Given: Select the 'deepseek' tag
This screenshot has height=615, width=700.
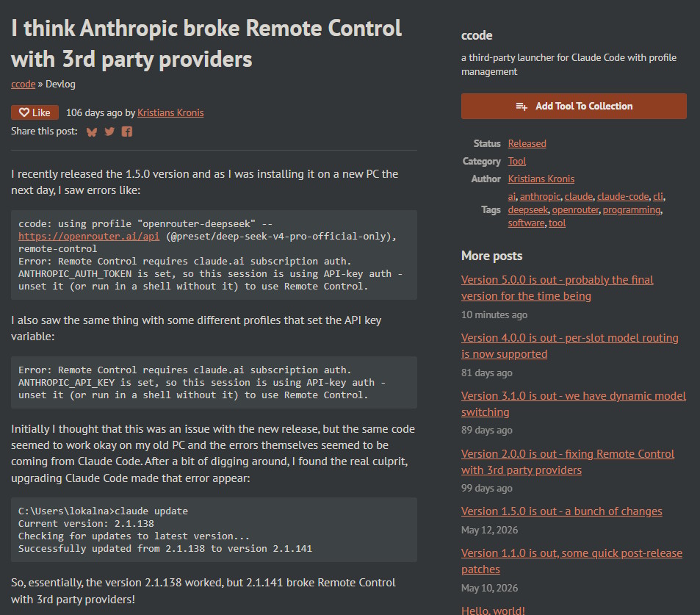Looking at the screenshot, I should point(527,210).
